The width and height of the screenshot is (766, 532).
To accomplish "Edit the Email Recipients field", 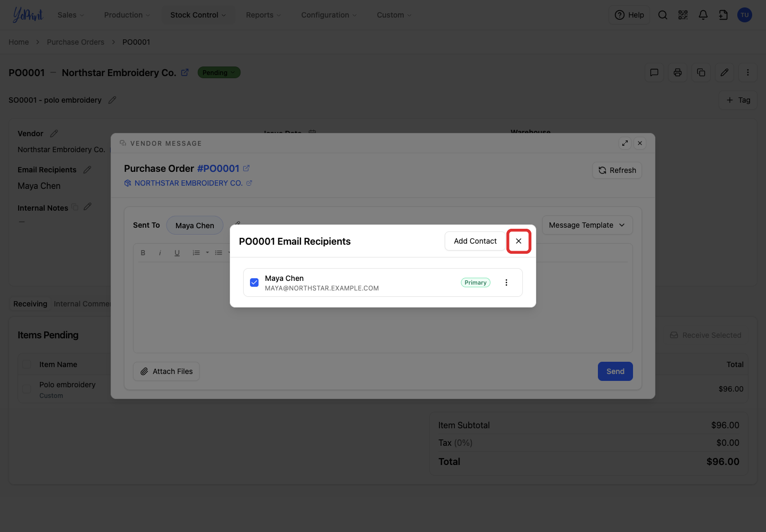I will pos(87,170).
